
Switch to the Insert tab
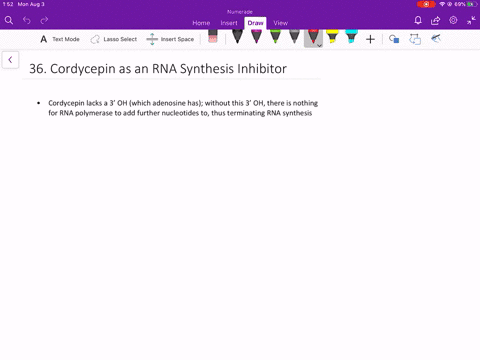(229, 23)
